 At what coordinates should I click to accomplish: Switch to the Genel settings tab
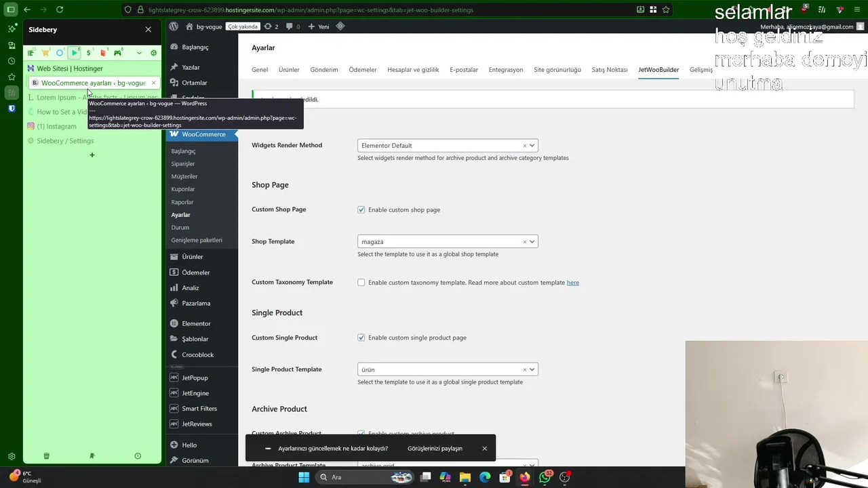coord(260,70)
